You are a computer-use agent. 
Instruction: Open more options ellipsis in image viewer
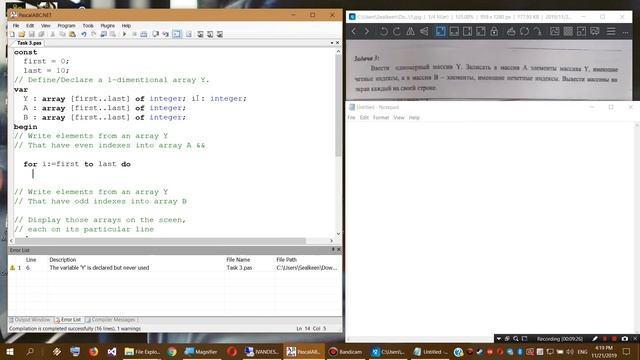point(625,31)
